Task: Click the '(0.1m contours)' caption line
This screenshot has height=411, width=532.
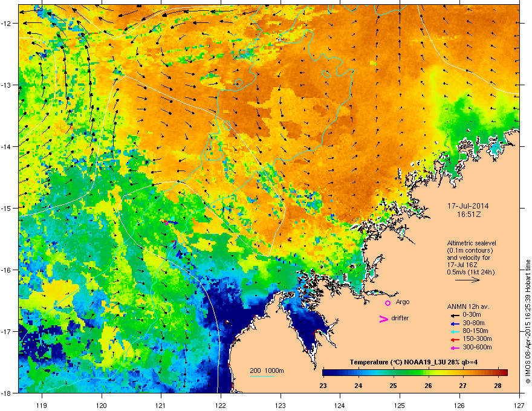Action: pos(470,251)
